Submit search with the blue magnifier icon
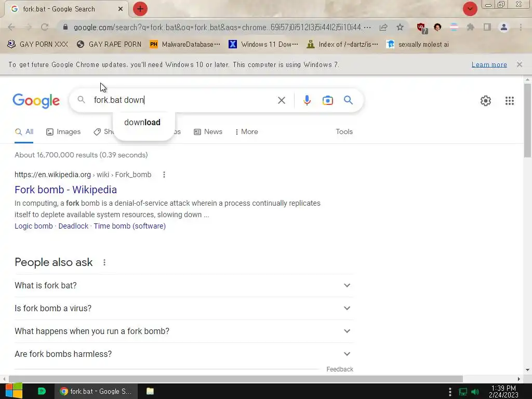The height and width of the screenshot is (399, 532). [x=348, y=100]
